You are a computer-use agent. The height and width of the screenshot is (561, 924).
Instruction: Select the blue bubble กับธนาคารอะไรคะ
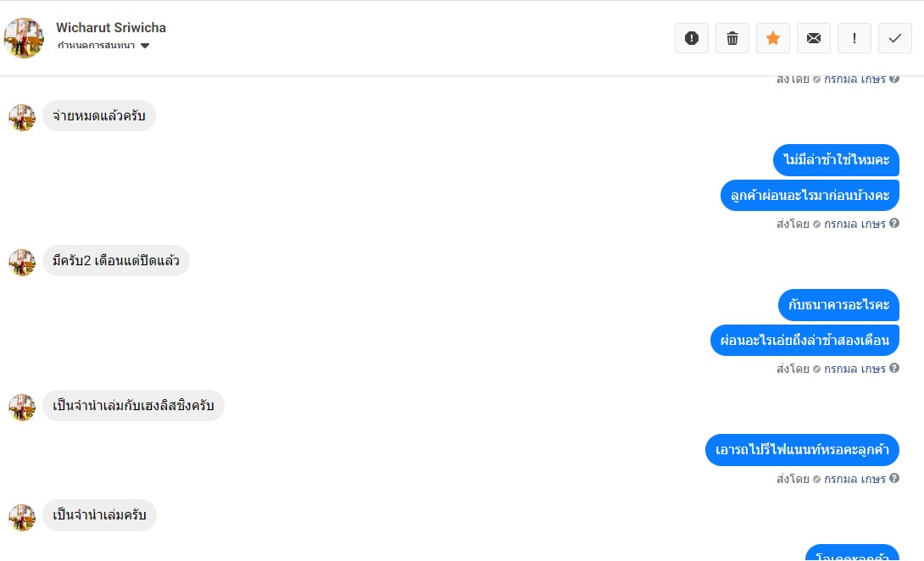coord(838,305)
